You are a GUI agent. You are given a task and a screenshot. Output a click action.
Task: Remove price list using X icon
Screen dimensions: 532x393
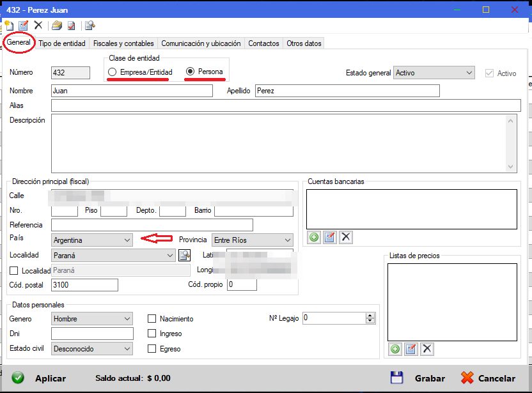pos(427,348)
